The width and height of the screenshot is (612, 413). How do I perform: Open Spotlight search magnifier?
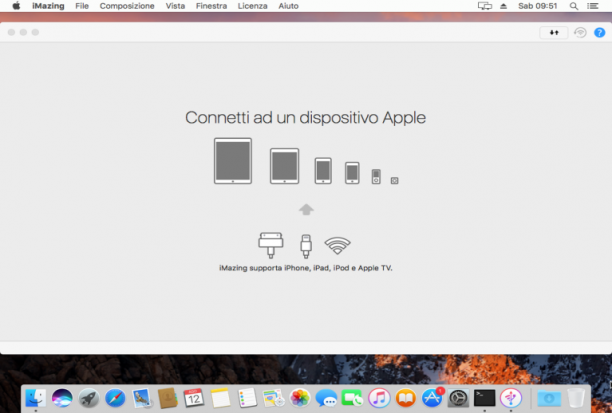574,6
